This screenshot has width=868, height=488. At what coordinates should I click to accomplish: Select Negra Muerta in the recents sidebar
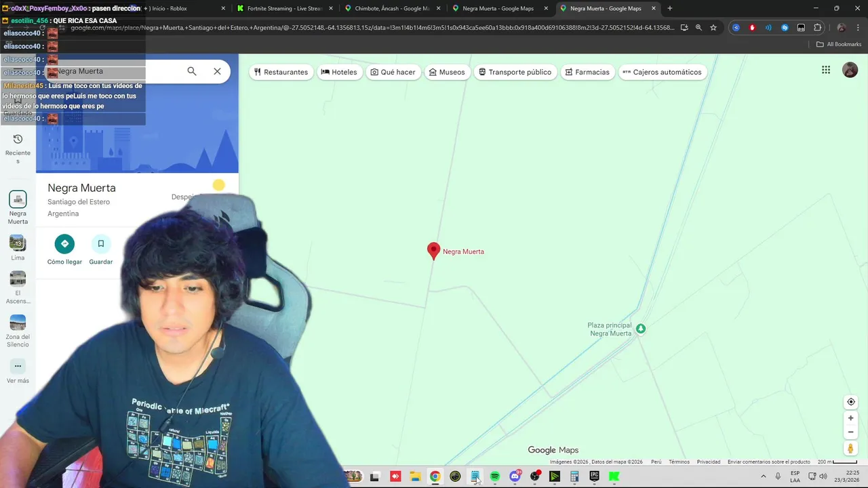(x=18, y=207)
